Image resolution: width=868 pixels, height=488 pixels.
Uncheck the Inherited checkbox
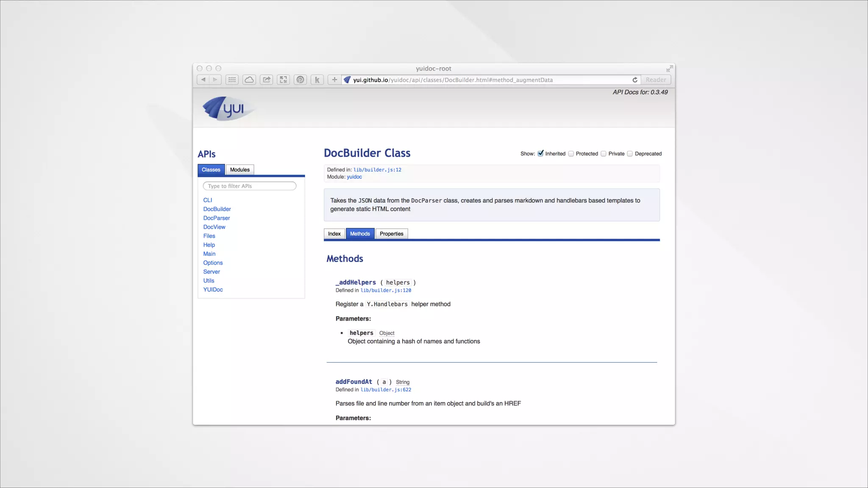click(540, 154)
